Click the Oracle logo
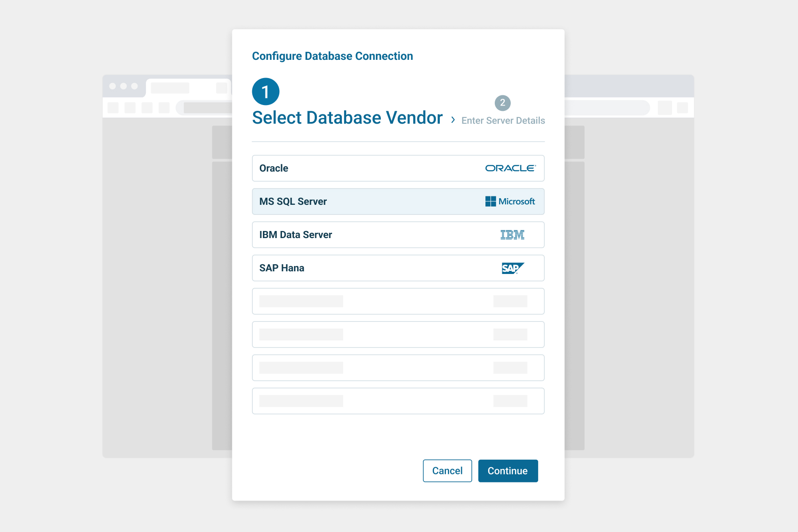 tap(510, 168)
